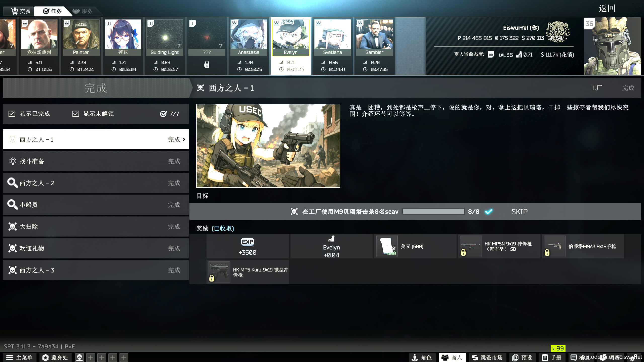Click last plus slot in bottom bar
644x362 pixels.
124,357
